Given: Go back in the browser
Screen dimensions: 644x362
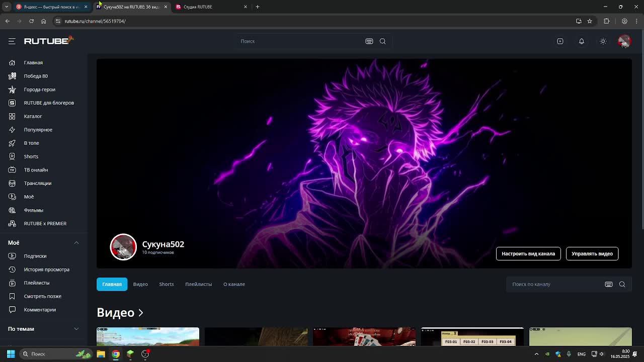Looking at the screenshot, I should (x=7, y=21).
